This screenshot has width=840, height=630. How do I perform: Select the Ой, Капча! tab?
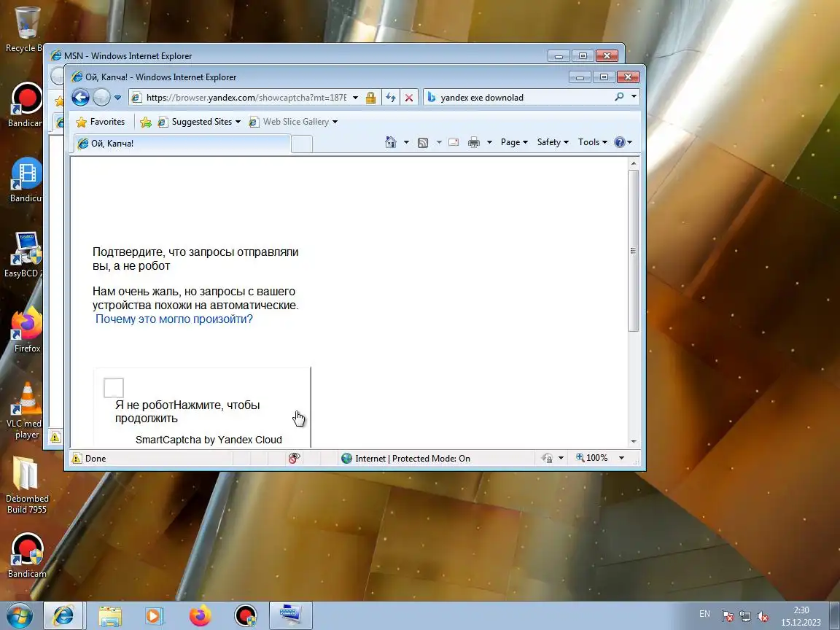click(182, 144)
